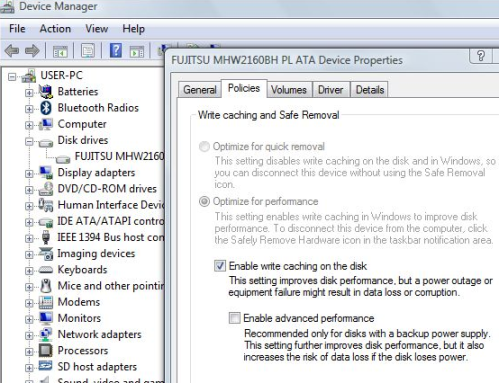The height and width of the screenshot is (383, 499).
Task: Click the Batteries category icon
Action: [x=46, y=92]
